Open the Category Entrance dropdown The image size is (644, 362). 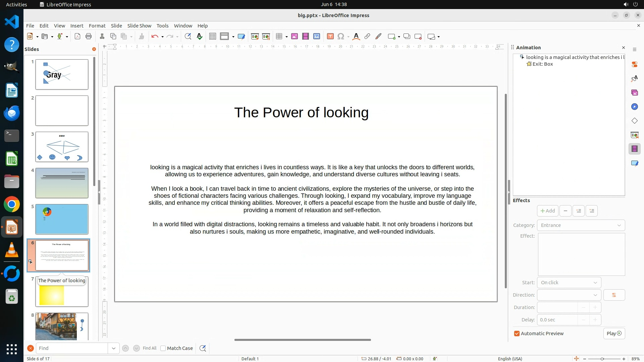point(581,225)
